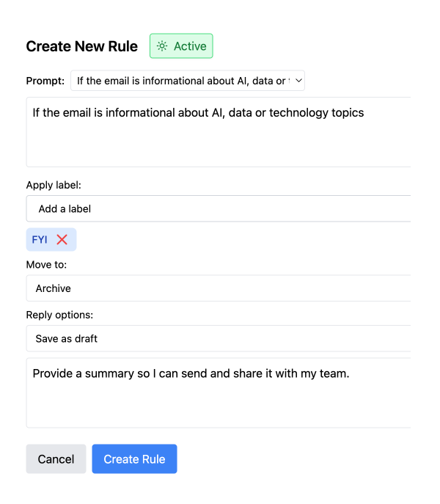Remove the FYI label using the red X

62,239
